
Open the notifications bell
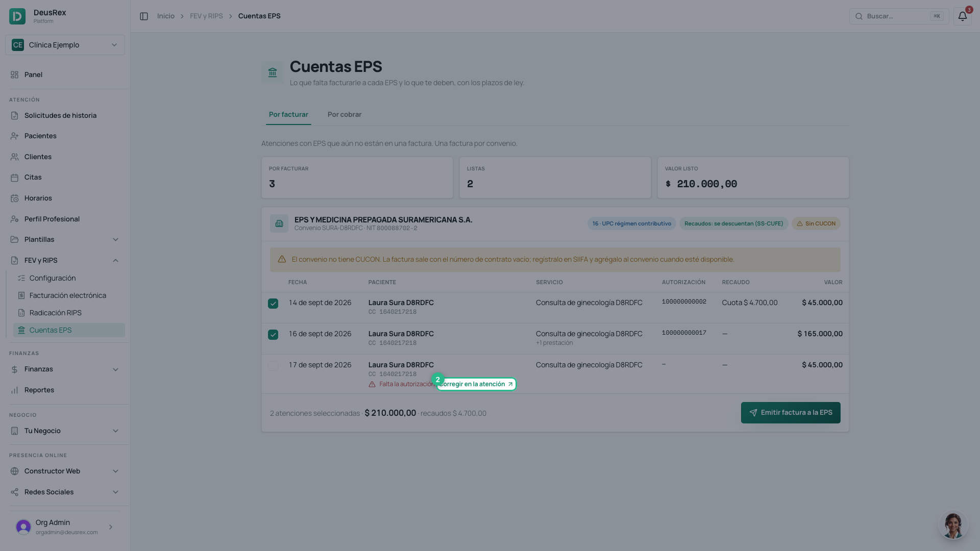click(x=962, y=16)
